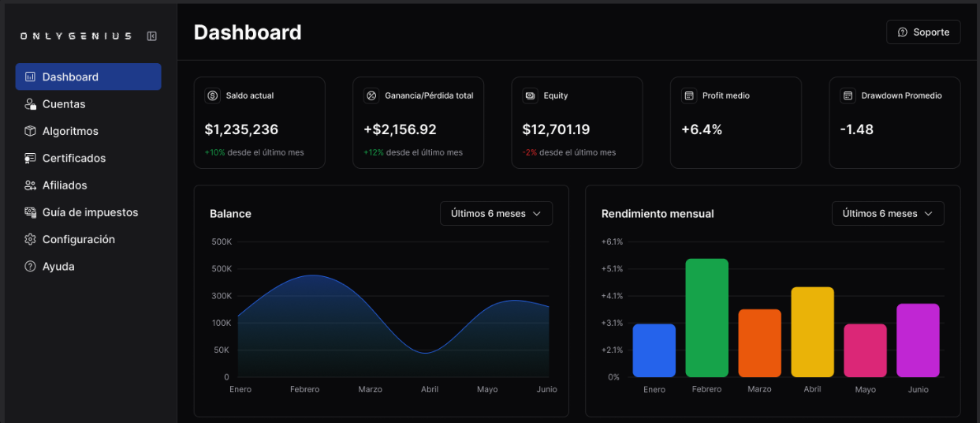This screenshot has height=423, width=980.
Task: Click the -2% desde el último mes text
Action: pos(569,152)
